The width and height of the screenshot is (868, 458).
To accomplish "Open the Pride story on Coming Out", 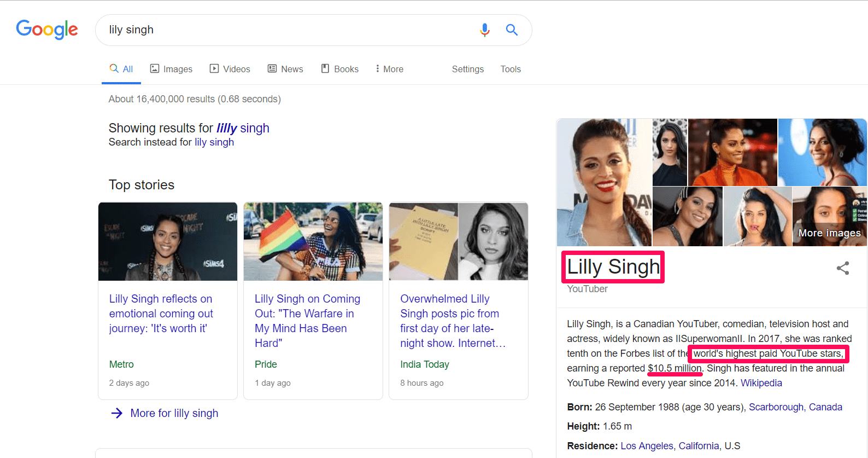I will pos(307,321).
